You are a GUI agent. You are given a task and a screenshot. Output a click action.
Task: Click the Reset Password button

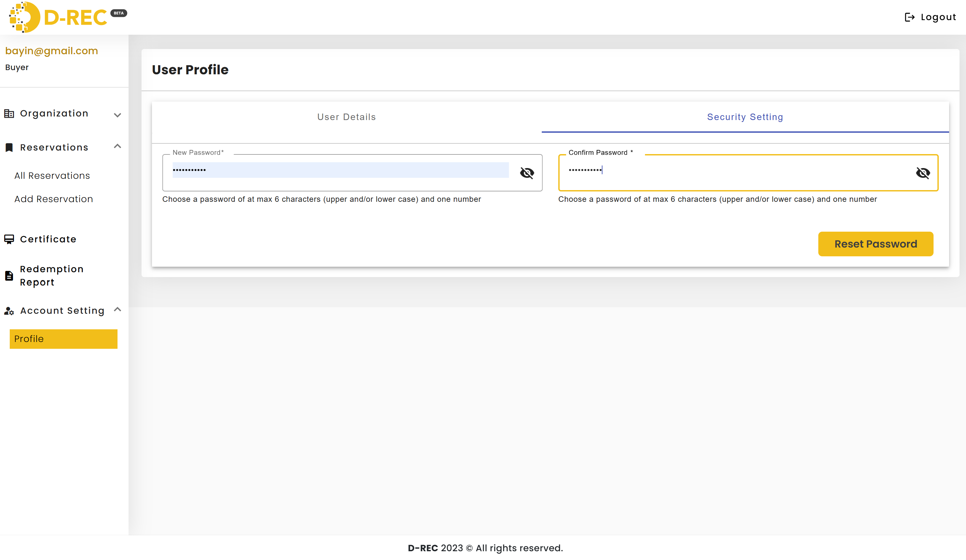click(x=875, y=243)
